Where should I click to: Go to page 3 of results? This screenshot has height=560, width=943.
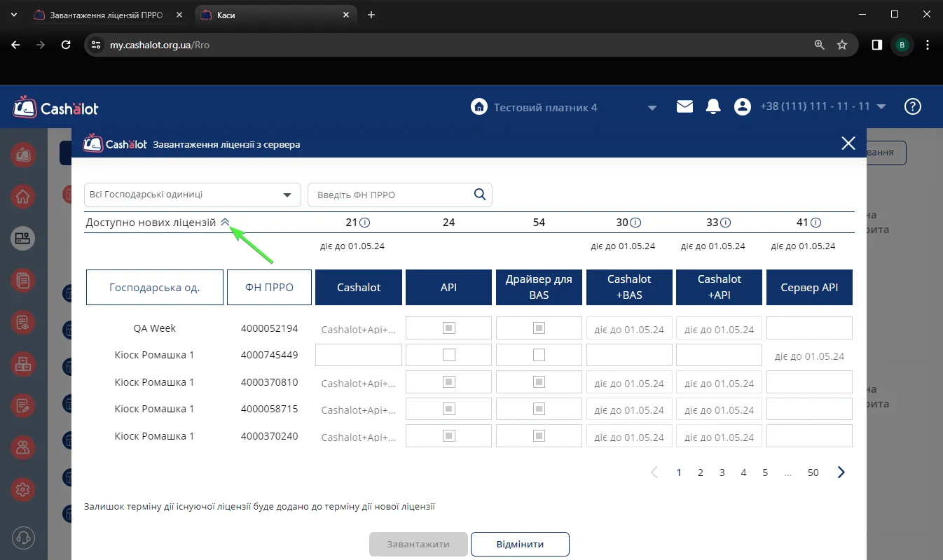coord(722,472)
